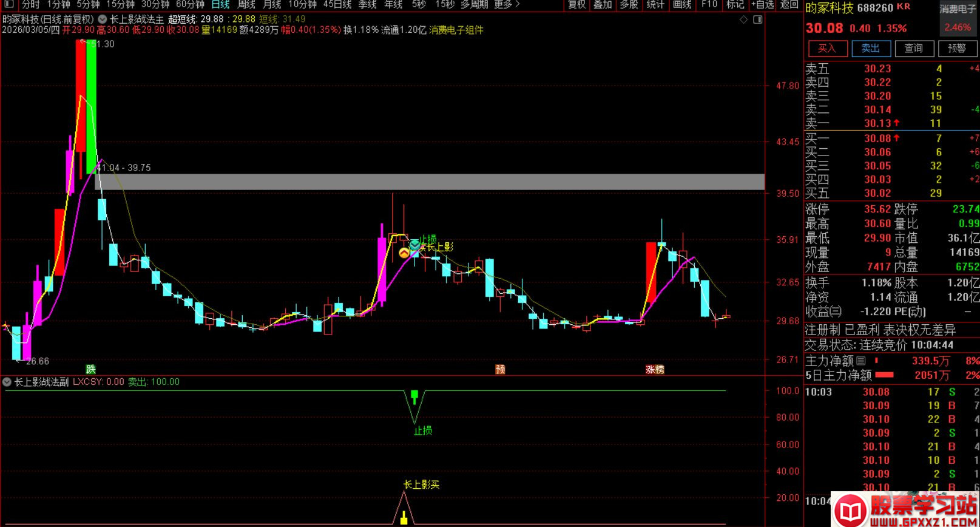Add stock via +自选 button
This screenshot has height=527, width=980.
coord(763,4)
